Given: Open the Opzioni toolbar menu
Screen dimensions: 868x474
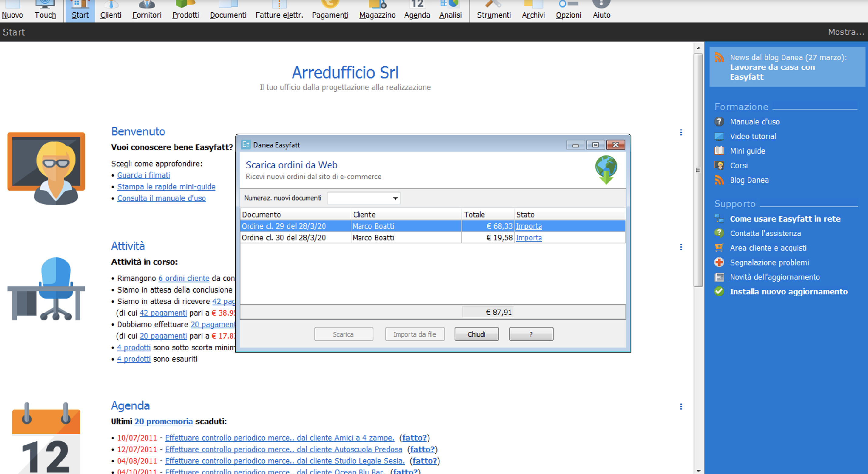Looking at the screenshot, I should pos(568,11).
